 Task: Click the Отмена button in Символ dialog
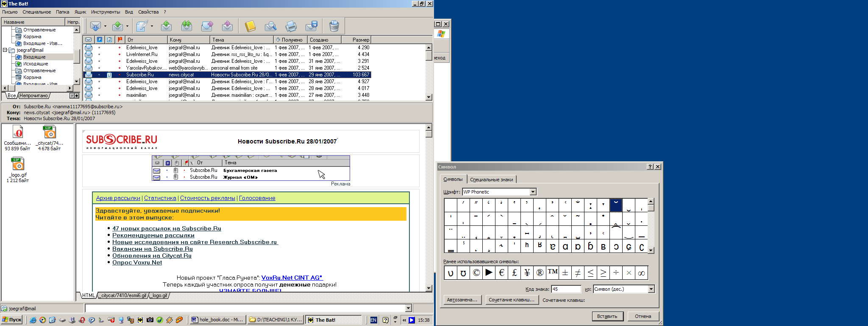(x=643, y=316)
